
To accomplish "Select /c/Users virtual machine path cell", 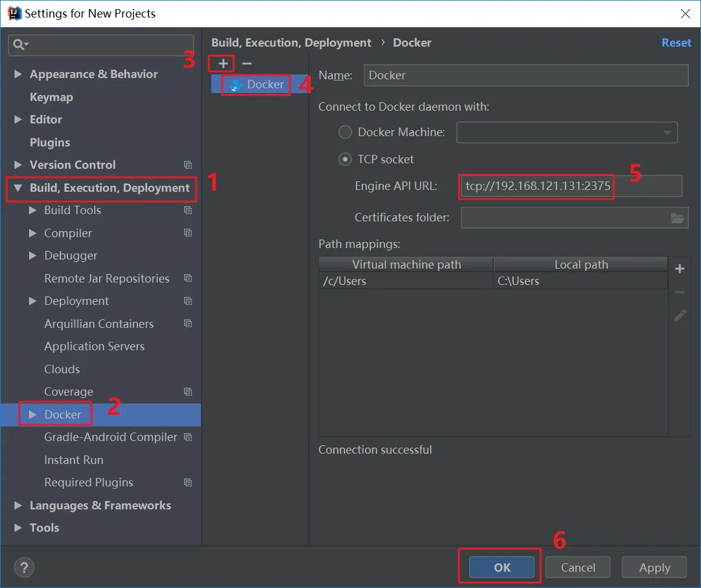I will coord(406,281).
